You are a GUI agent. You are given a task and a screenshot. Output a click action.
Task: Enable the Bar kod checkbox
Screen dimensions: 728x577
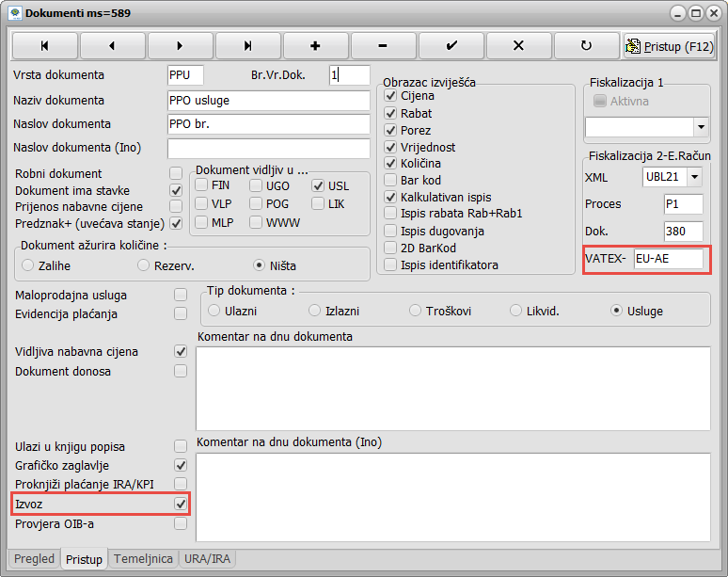pos(391,181)
